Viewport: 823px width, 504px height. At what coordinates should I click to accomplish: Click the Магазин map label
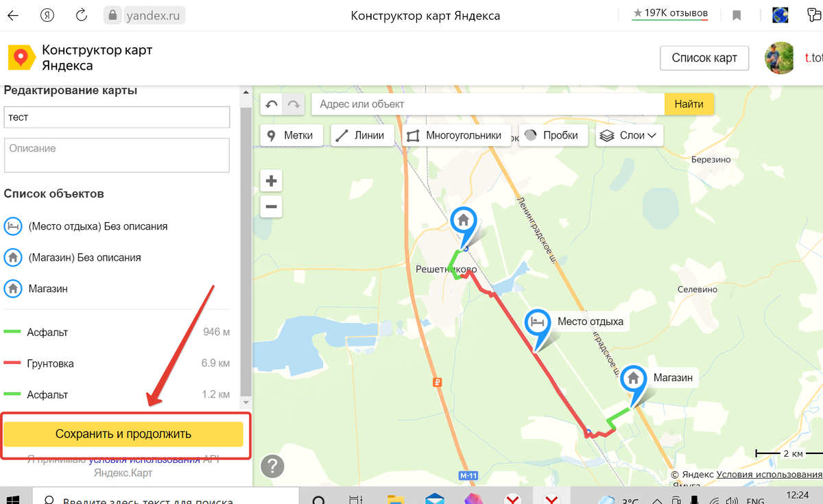coord(673,378)
